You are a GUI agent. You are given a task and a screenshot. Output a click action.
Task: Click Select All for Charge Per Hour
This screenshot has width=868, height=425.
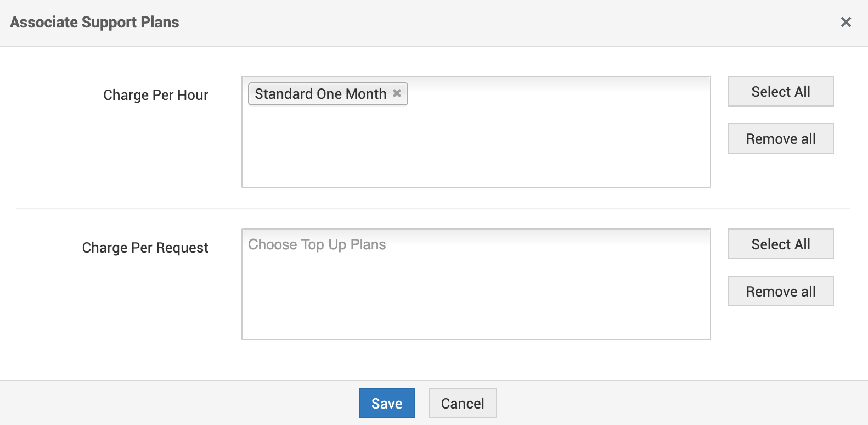point(780,92)
